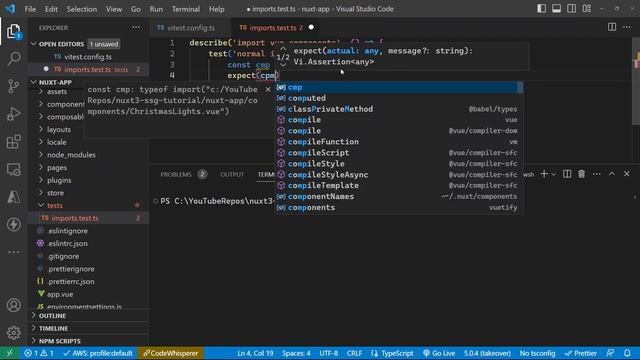640x360 pixels.
Task: Open editor more actions ellipsis
Action: [627, 27]
